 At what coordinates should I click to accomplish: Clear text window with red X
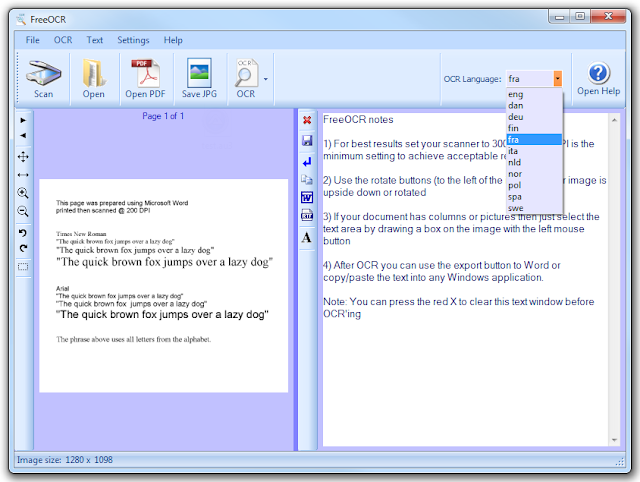point(307,120)
